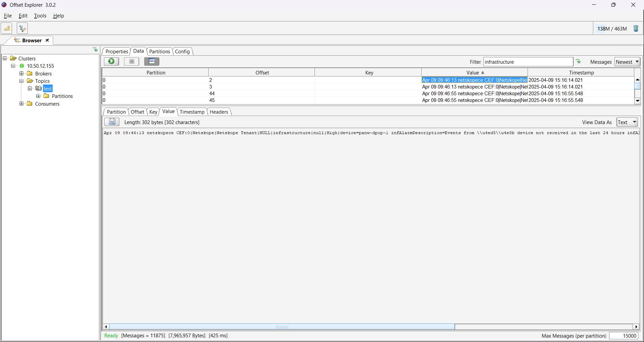
Task: Click the message detail view toggle icon
Action: [152, 61]
